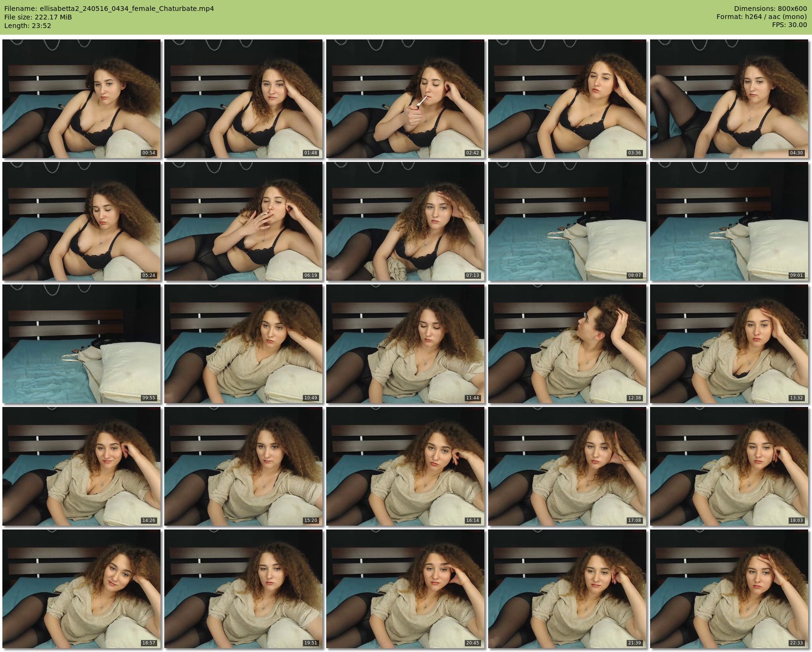Select the thumbnail stamped 09:55
This screenshot has width=812, height=652.
(x=81, y=344)
